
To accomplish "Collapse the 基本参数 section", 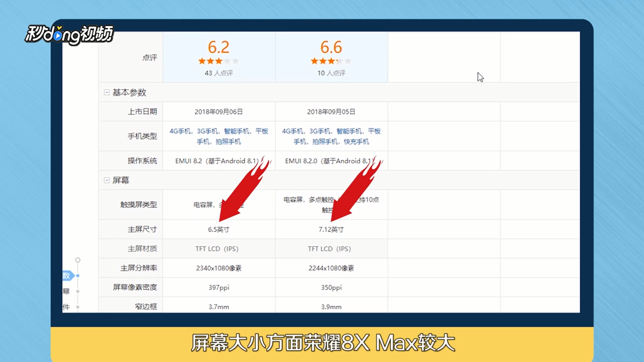I will pos(107,92).
